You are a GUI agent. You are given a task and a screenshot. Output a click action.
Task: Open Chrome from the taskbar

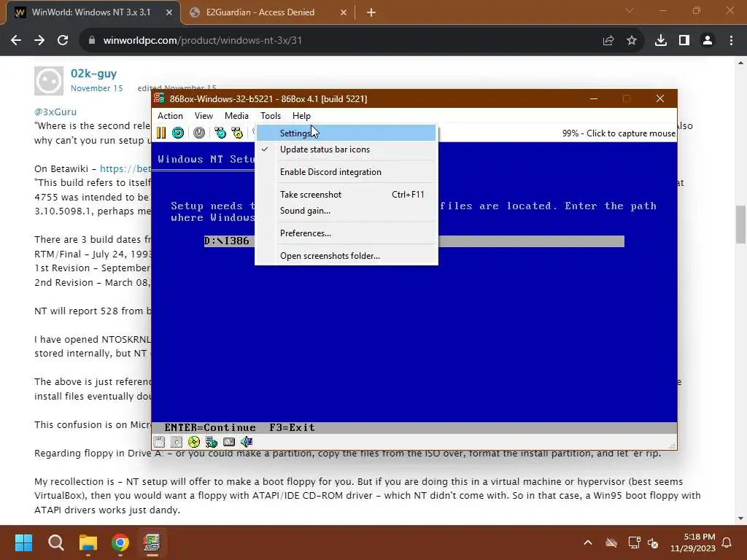(x=120, y=542)
